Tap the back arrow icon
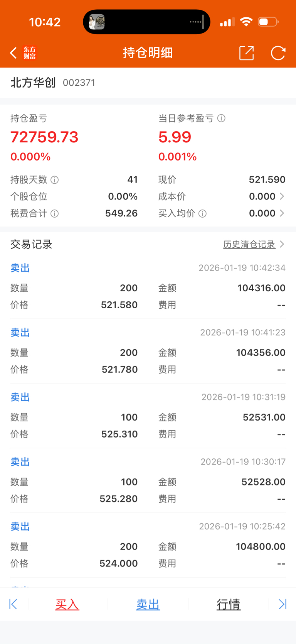Screen dimensions: 296x644 tap(13, 53)
